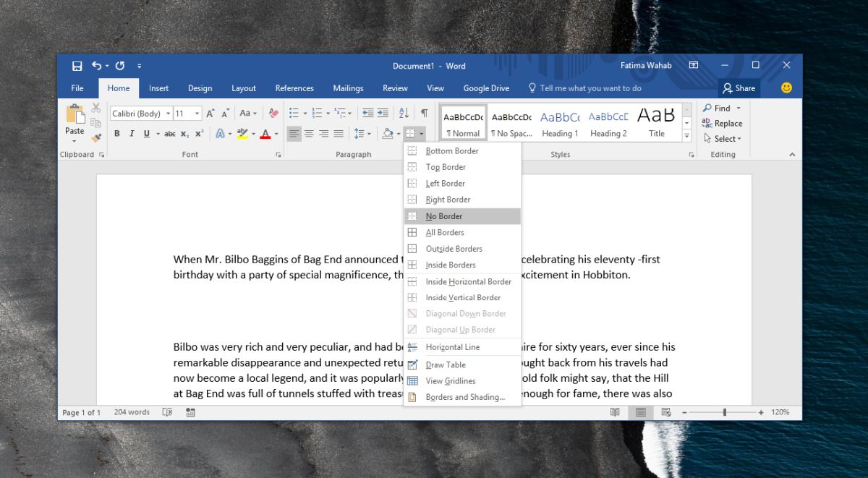The height and width of the screenshot is (478, 868).
Task: Open the Line Spacing dropdown
Action: pos(362,134)
